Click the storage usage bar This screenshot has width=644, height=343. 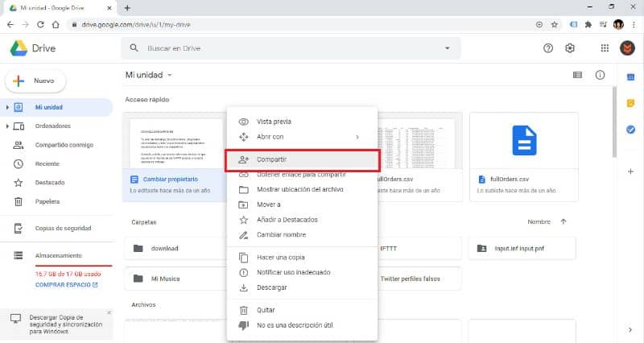pyautogui.click(x=73, y=266)
